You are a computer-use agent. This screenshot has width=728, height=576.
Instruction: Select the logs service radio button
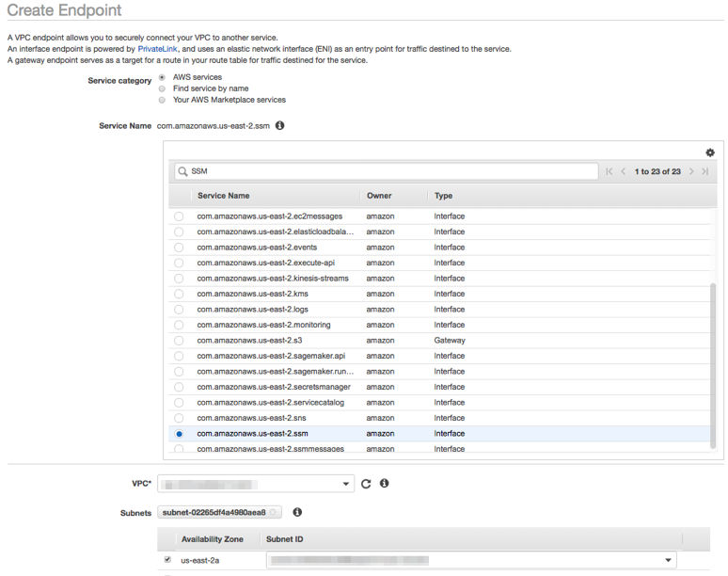179,310
